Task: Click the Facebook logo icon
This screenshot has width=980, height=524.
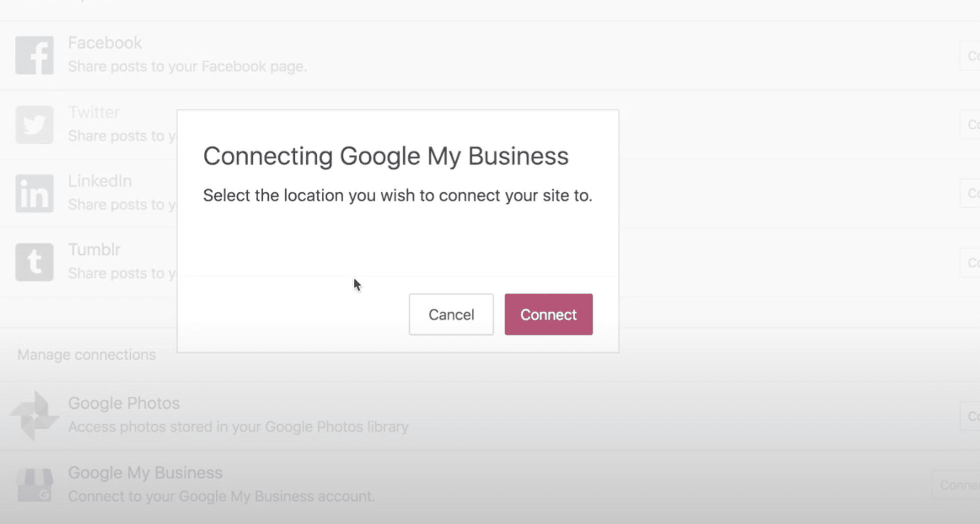Action: (x=35, y=55)
